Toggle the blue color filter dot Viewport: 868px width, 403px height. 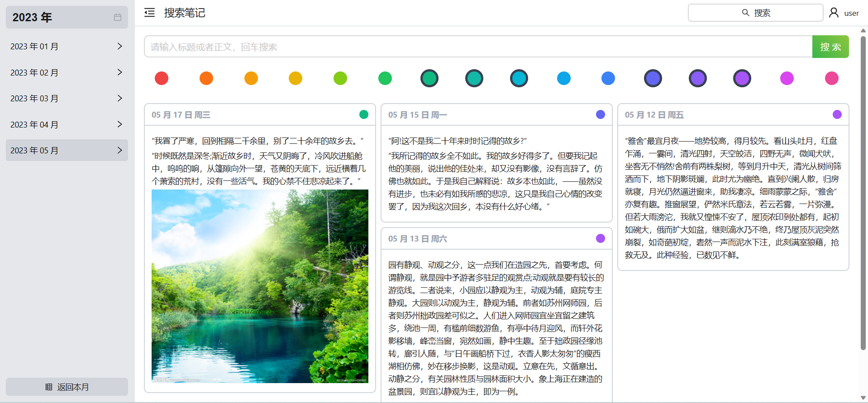(x=608, y=78)
